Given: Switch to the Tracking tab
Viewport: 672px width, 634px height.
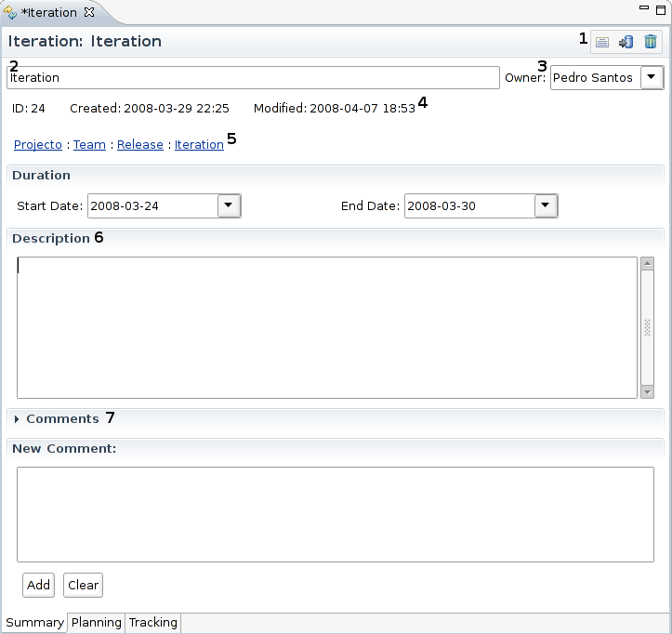Looking at the screenshot, I should pos(153,623).
